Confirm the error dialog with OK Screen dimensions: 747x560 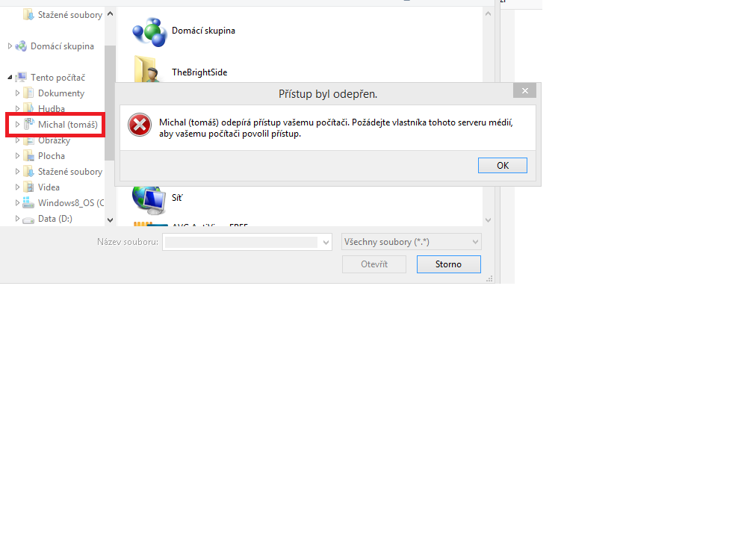tap(503, 165)
